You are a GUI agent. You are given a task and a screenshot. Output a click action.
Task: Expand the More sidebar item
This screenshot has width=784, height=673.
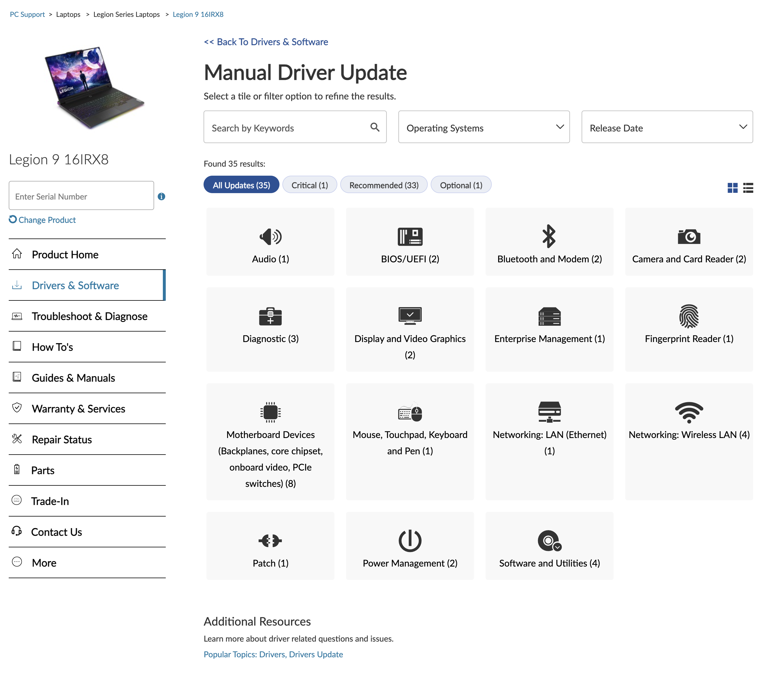(44, 563)
